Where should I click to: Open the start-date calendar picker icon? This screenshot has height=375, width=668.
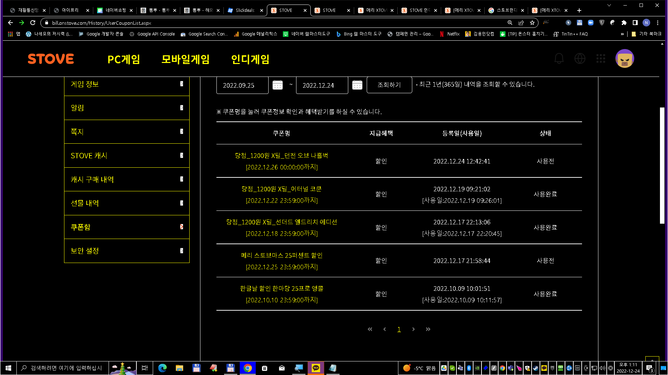277,85
